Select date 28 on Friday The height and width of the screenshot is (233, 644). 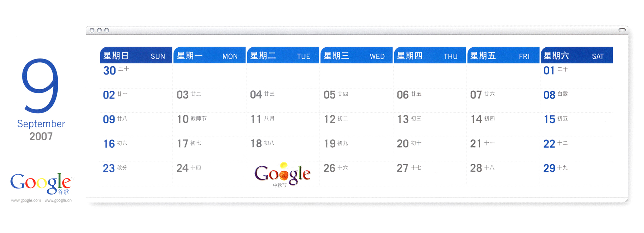point(476,168)
